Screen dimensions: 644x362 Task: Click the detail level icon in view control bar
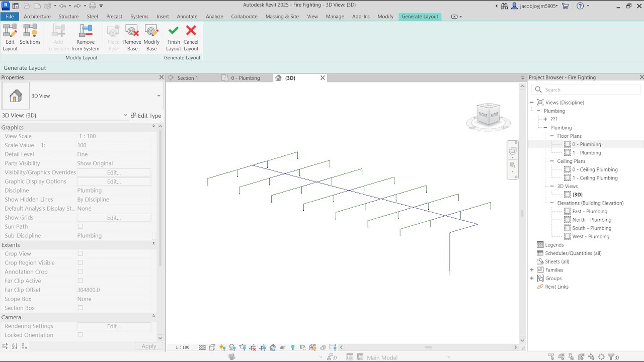202,347
